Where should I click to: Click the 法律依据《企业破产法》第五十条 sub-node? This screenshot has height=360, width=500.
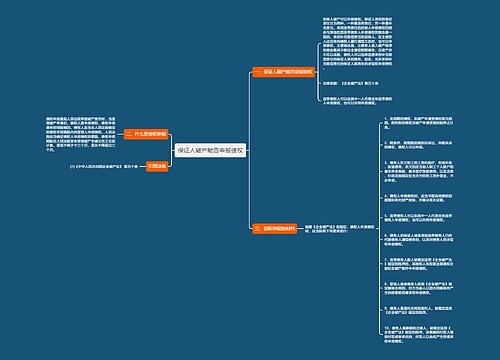(350, 83)
